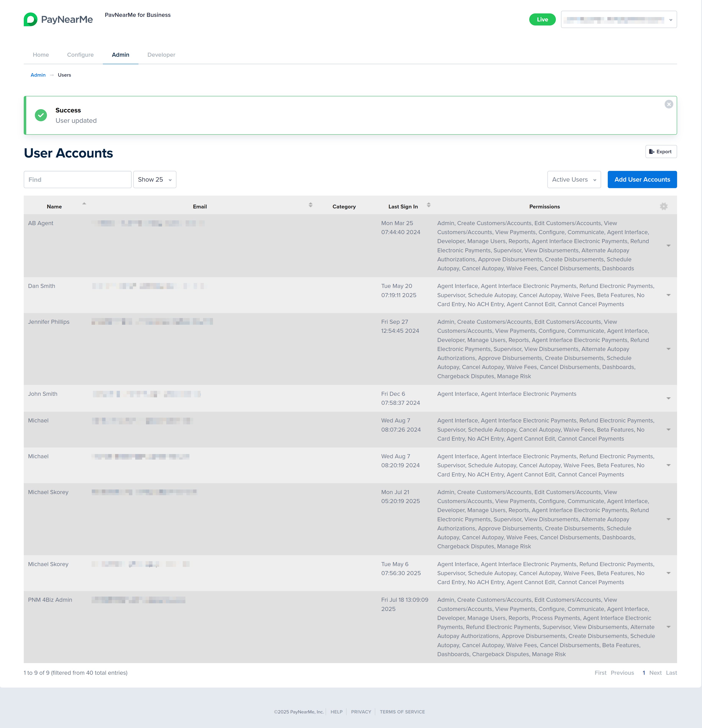Select the John Smith name cell
Screen dimensions: 702x728
click(x=43, y=394)
